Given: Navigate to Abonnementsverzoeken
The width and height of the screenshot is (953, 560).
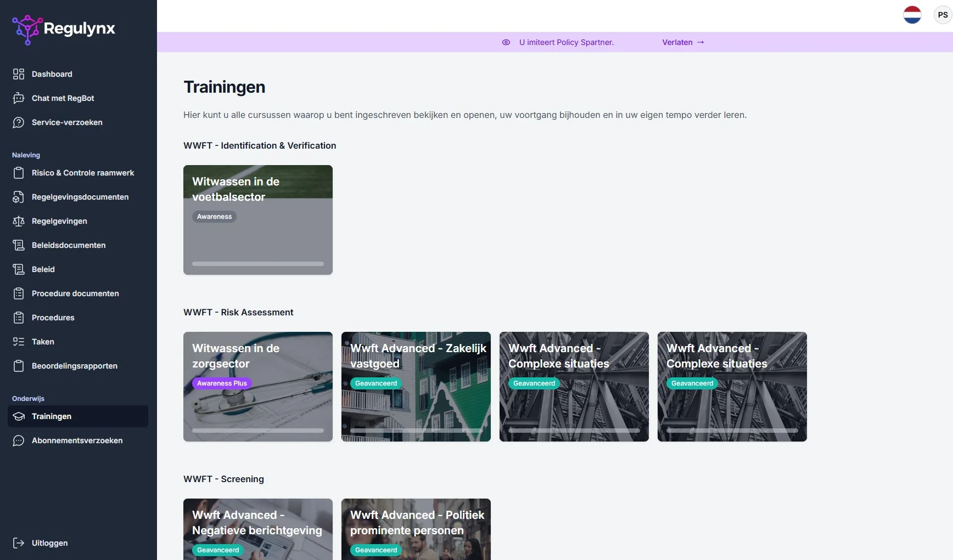Looking at the screenshot, I should click(x=77, y=440).
